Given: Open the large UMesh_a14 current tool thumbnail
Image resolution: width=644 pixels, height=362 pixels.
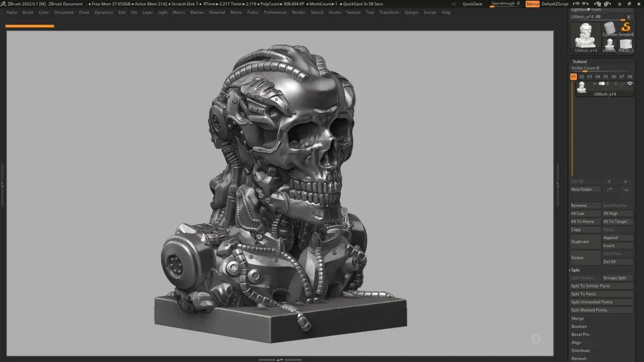Looking at the screenshot, I should click(x=586, y=37).
